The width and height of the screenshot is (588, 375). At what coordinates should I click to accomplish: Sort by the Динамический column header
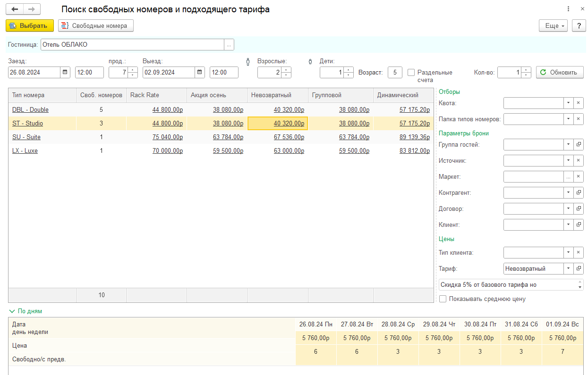[398, 95]
